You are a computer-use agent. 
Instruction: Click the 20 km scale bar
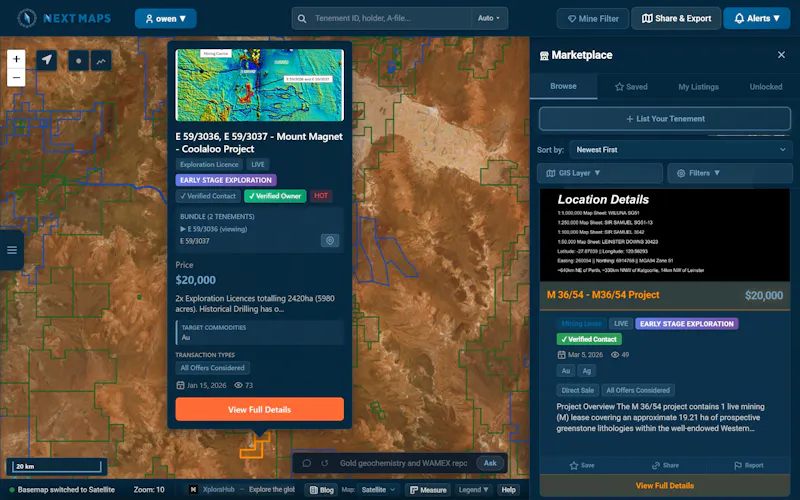57,466
